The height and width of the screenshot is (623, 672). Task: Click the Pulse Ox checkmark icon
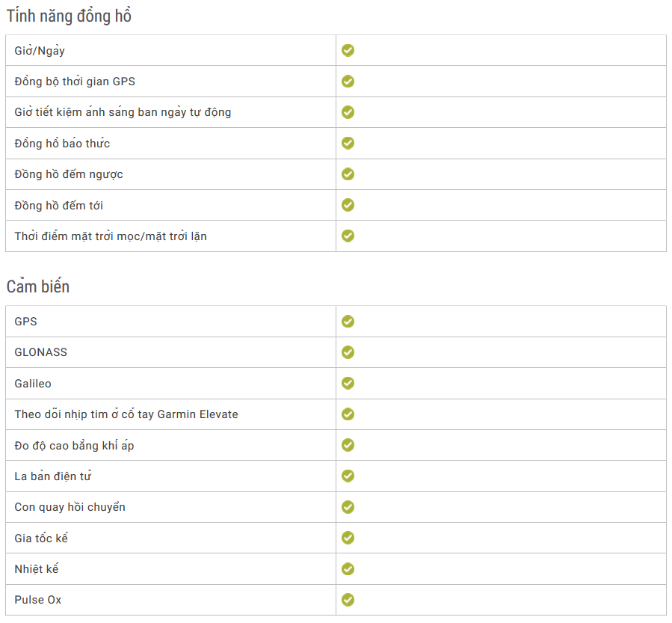click(x=348, y=600)
